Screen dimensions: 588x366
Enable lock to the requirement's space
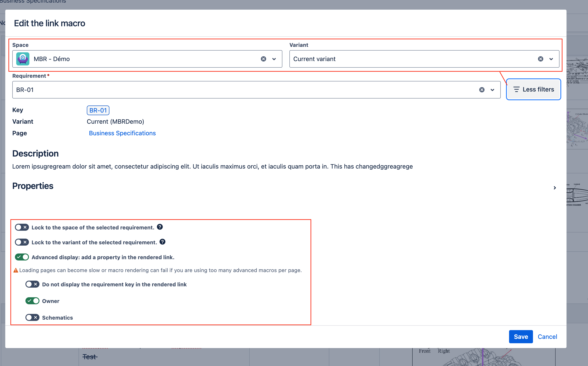(21, 227)
